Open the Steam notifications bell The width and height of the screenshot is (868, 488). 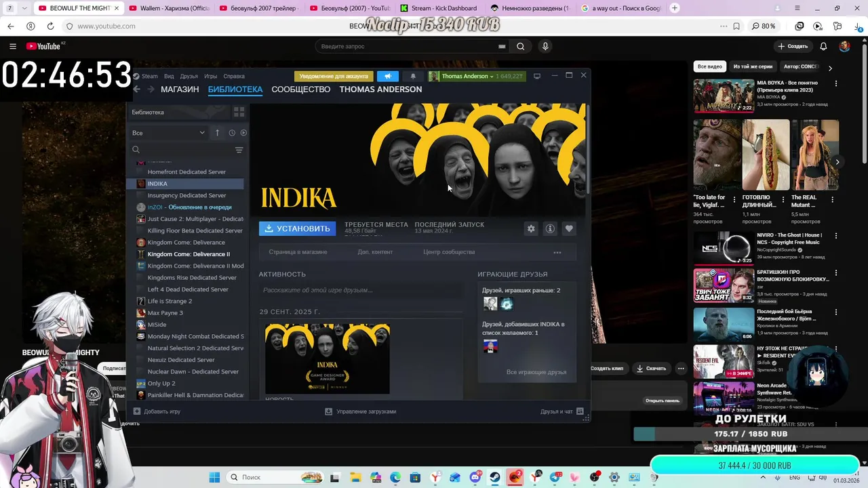[x=413, y=76]
